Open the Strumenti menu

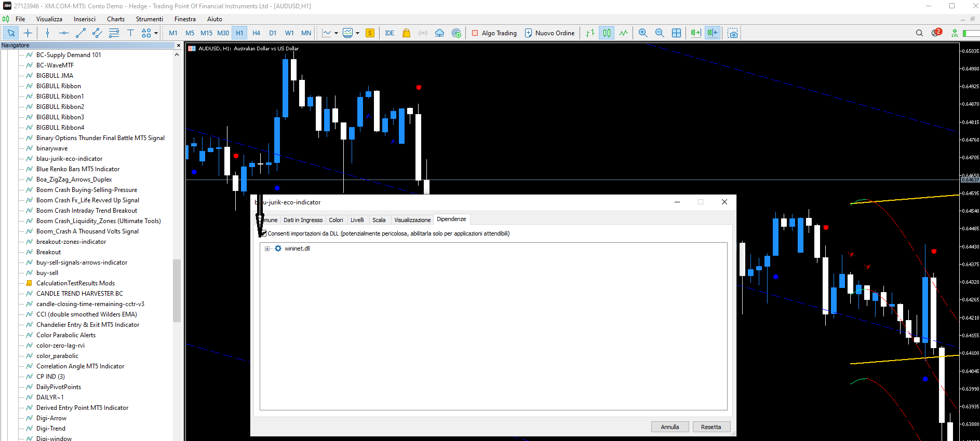pyautogui.click(x=149, y=19)
